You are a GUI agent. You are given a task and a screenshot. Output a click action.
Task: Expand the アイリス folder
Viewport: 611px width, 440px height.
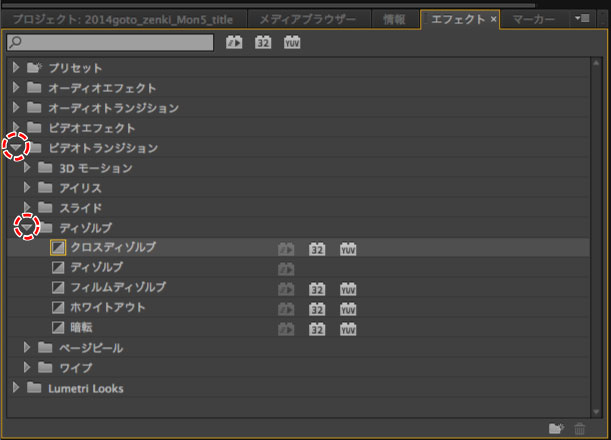(x=26, y=187)
